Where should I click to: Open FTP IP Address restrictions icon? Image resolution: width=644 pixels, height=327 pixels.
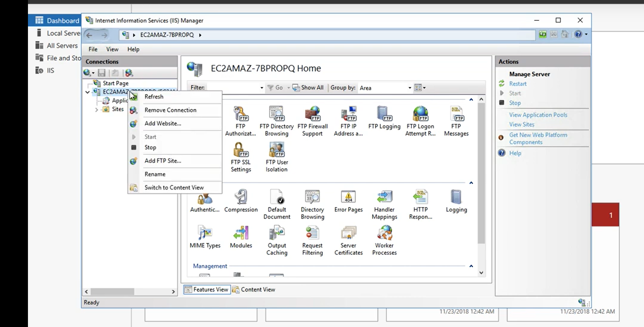point(348,121)
